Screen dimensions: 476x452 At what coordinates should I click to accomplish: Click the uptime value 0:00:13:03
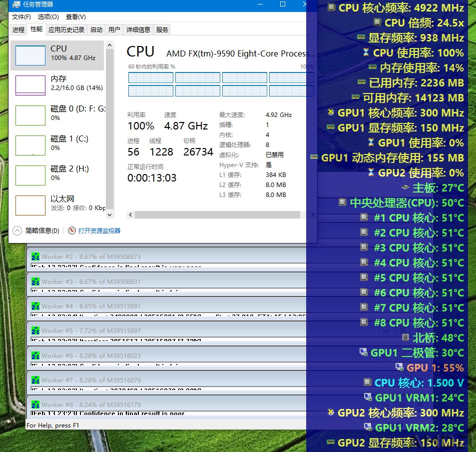click(x=152, y=178)
